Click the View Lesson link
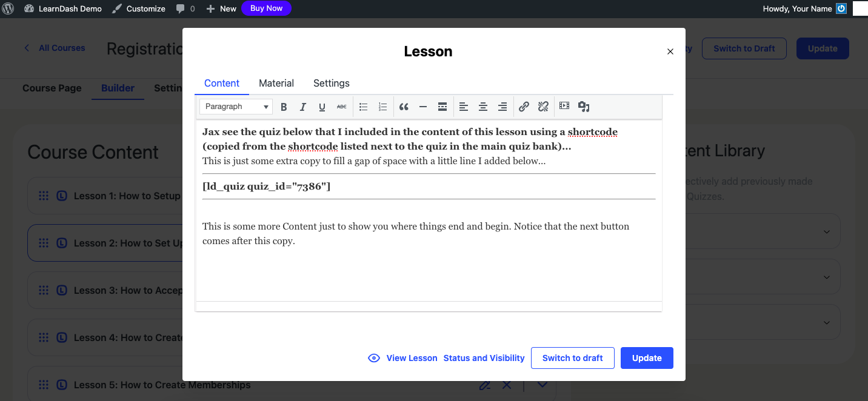868x401 pixels. tap(411, 358)
